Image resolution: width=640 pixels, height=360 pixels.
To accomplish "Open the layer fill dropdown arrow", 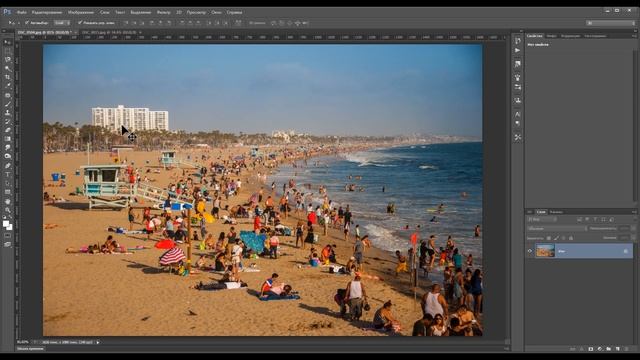I will tap(633, 238).
